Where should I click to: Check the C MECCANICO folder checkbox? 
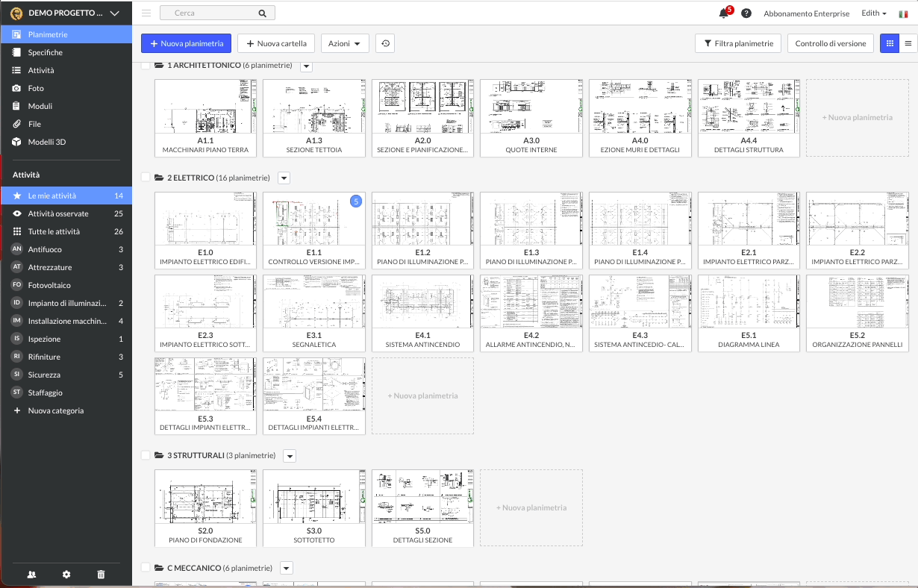[x=146, y=568]
